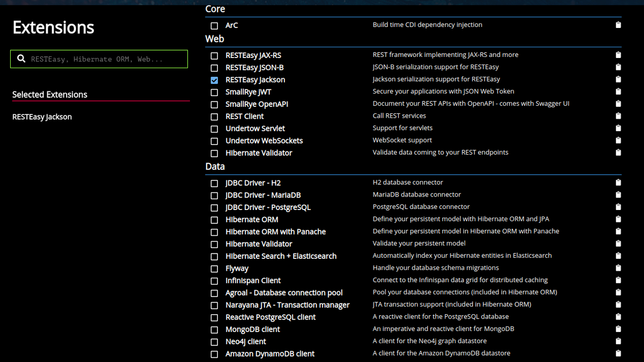Click clipboard icon for Undertow Servlet
The height and width of the screenshot is (362, 644).
point(618,128)
